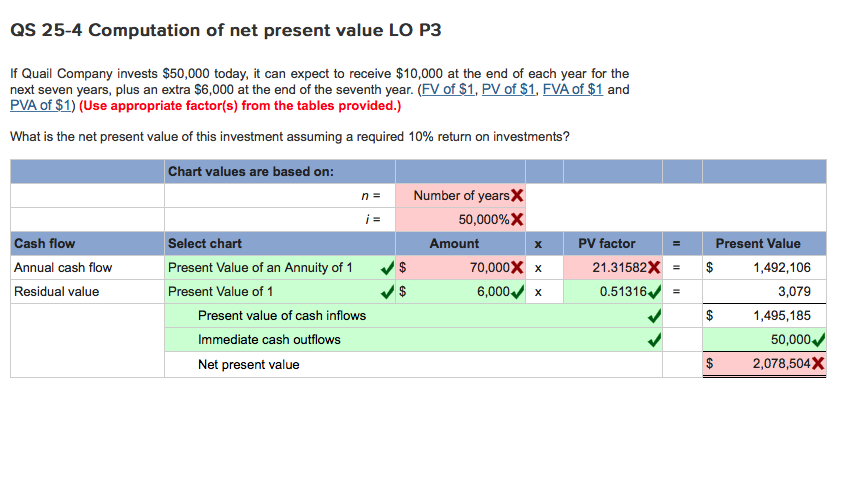This screenshot has height=480, width=860.
Task: Select the red 'Use appropriate factor(s)' instruction text
Action: pyautogui.click(x=240, y=105)
